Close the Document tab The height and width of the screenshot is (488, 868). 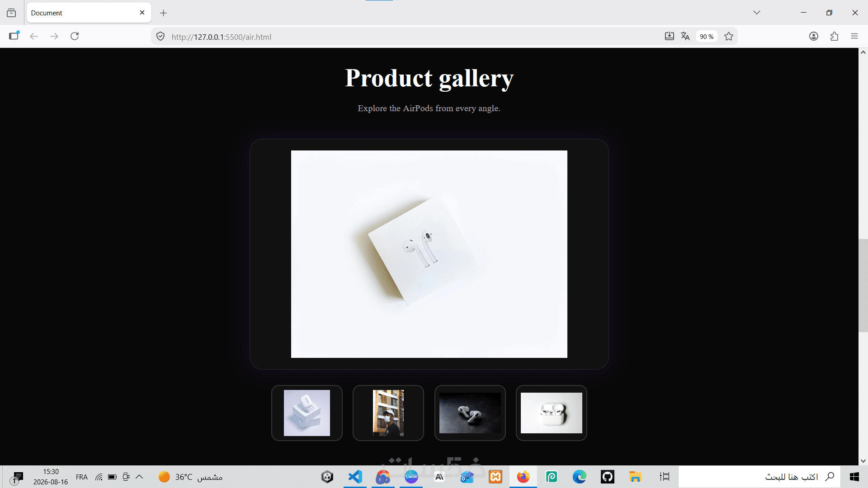click(142, 13)
